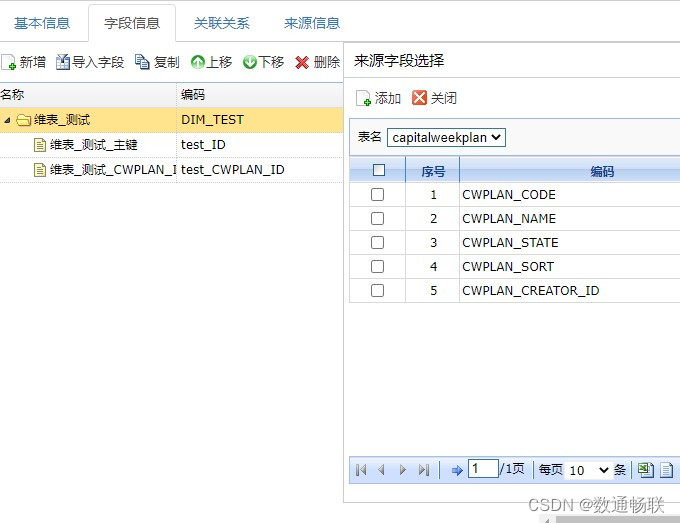The image size is (680, 523).
Task: Click the 编码 header in source table
Action: [x=602, y=171]
